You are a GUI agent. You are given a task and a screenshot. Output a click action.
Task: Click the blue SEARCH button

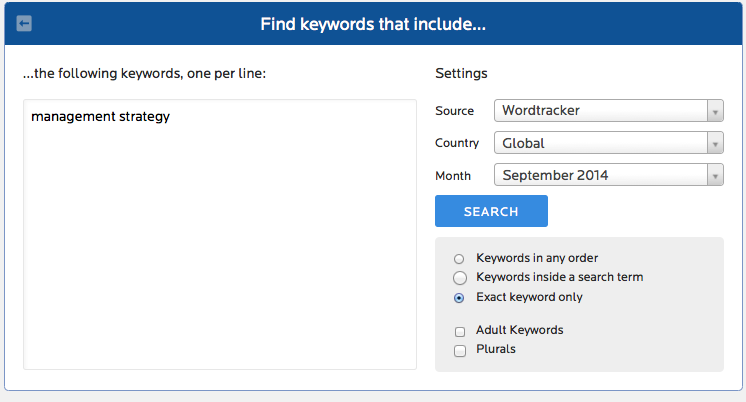[x=491, y=211]
